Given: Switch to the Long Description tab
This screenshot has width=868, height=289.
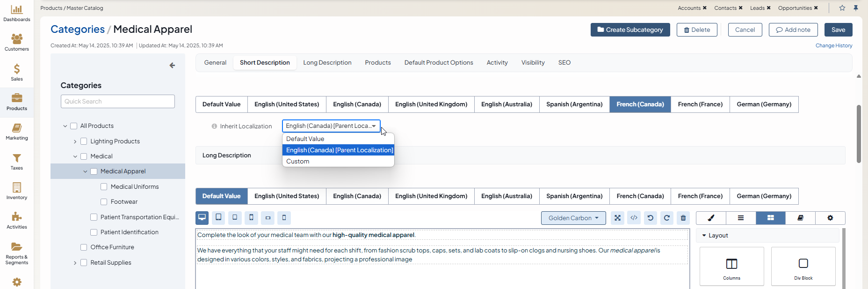Looking at the screenshot, I should point(327,63).
